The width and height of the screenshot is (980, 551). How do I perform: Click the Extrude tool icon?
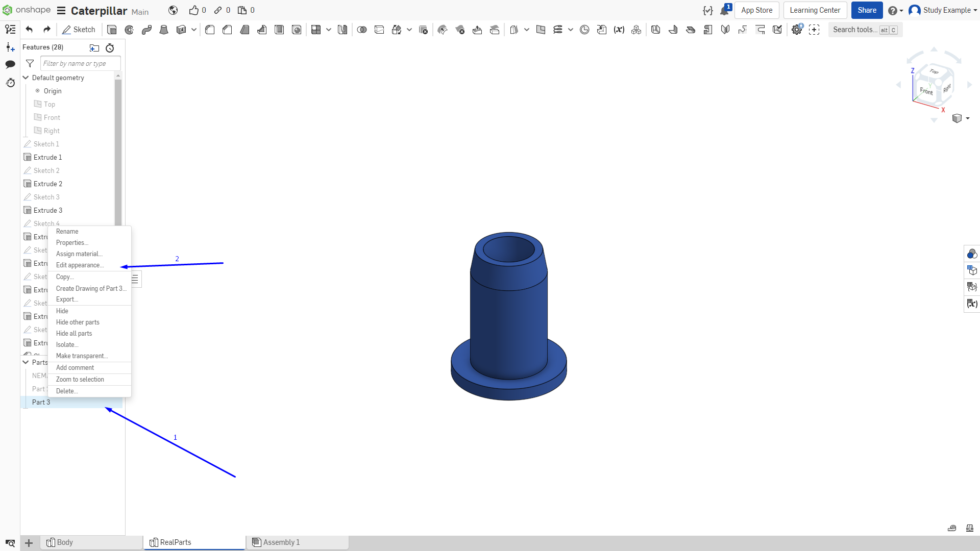pos(112,30)
